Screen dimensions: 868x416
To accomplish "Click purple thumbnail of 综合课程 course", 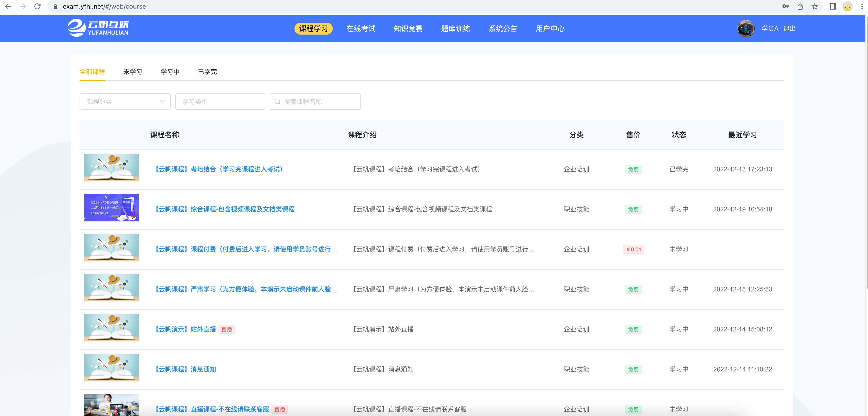I will tap(111, 208).
